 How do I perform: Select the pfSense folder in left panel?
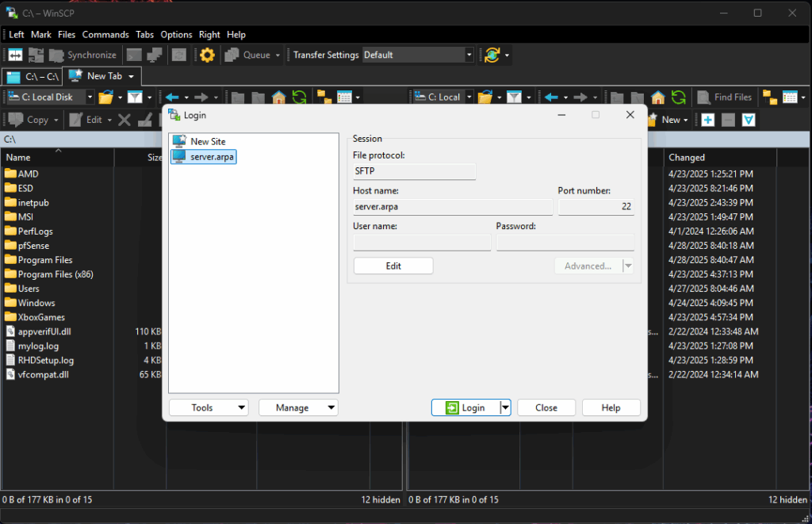pyautogui.click(x=27, y=246)
